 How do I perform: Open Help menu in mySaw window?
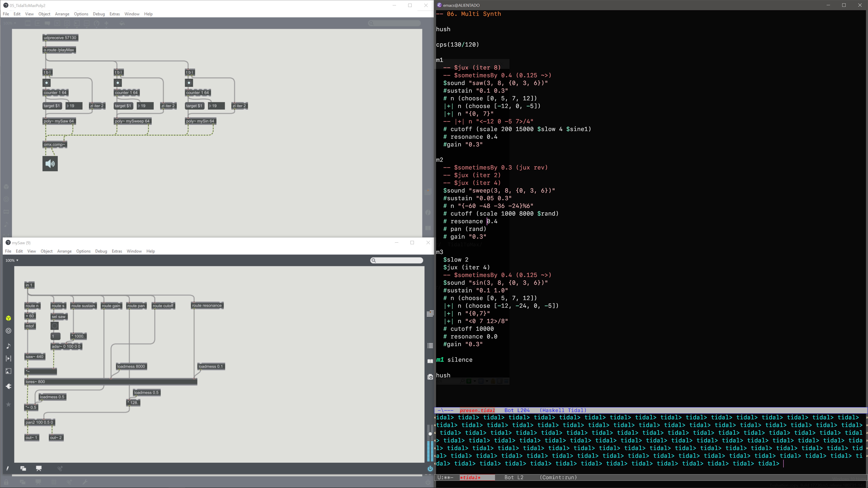[151, 251]
